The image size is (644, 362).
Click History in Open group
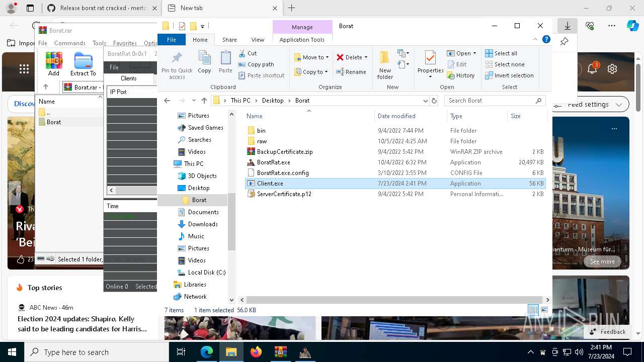460,75
